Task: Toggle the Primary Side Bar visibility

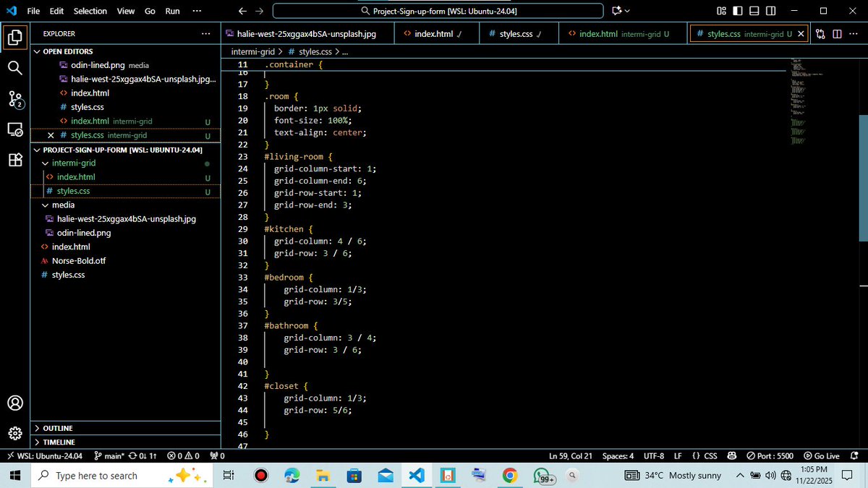Action: coord(736,11)
